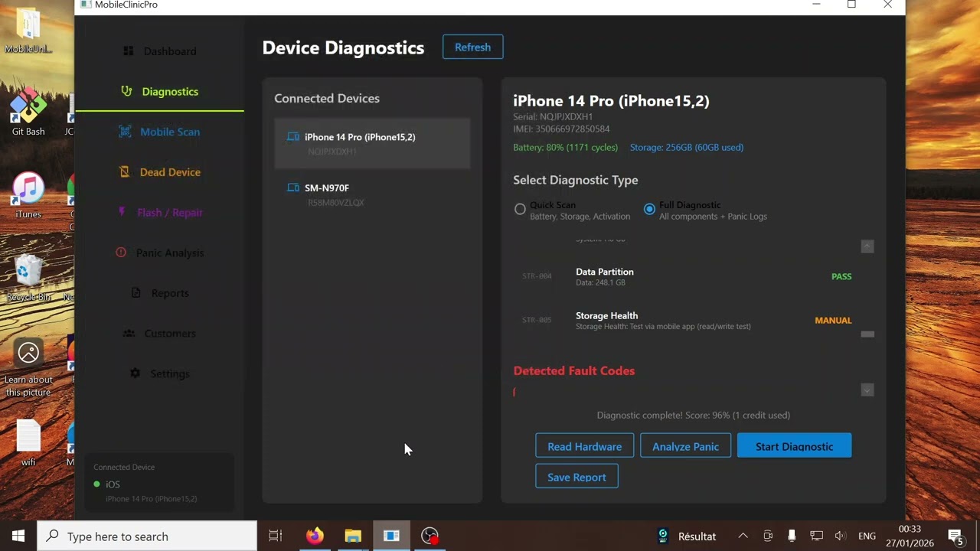The height and width of the screenshot is (551, 980).
Task: Click Task View taskbar icon
Action: click(276, 536)
